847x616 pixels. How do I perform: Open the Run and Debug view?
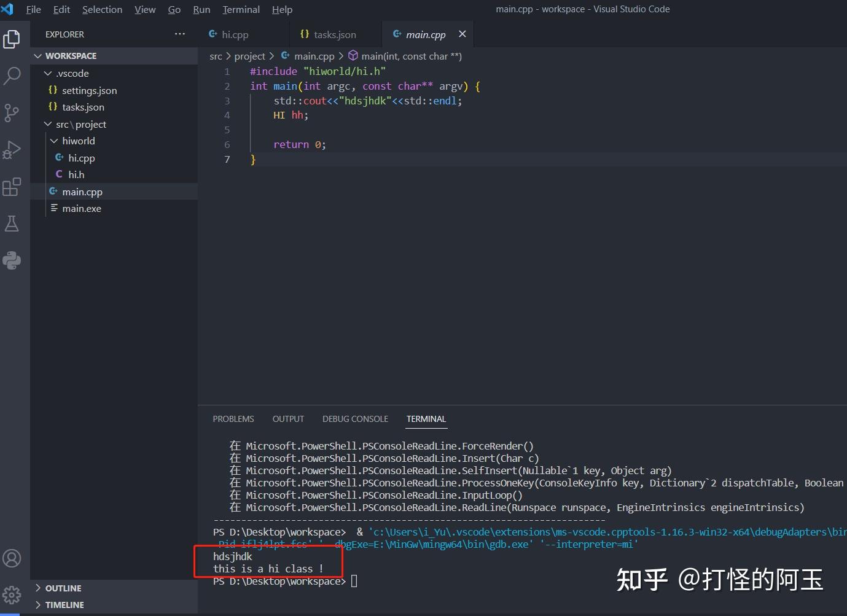(12, 149)
